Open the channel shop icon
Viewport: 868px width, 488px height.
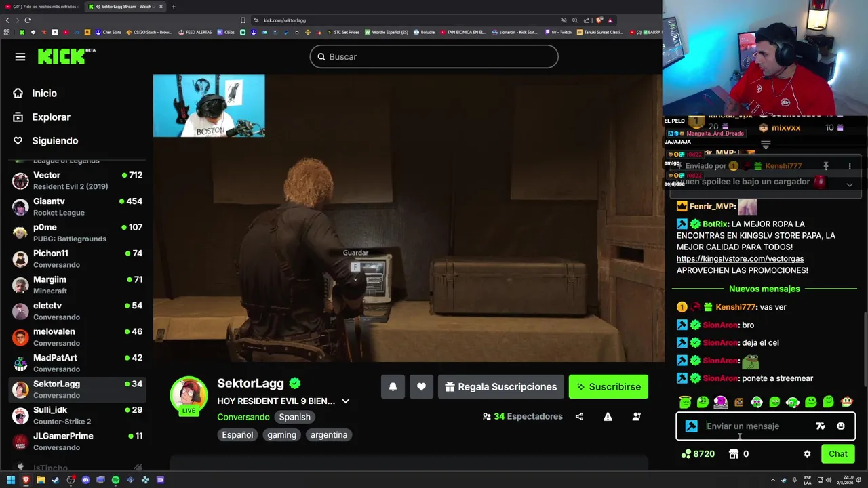click(x=733, y=454)
